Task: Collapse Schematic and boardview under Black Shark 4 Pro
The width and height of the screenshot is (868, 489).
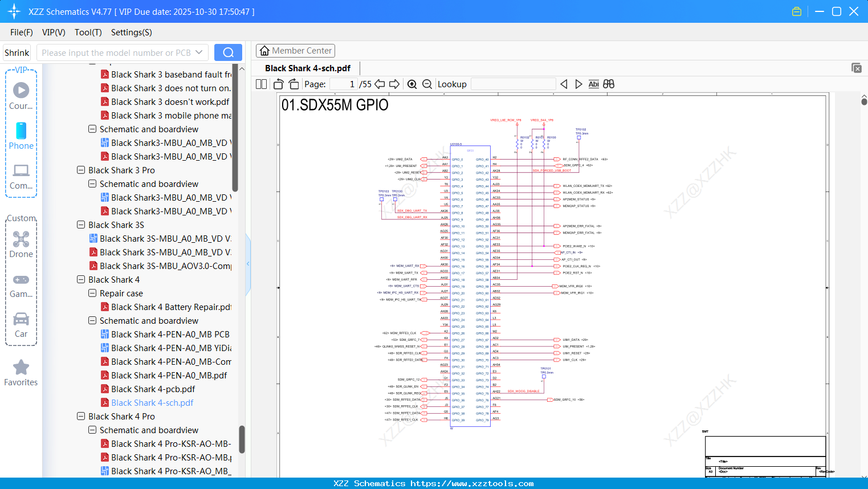Action: (92, 430)
